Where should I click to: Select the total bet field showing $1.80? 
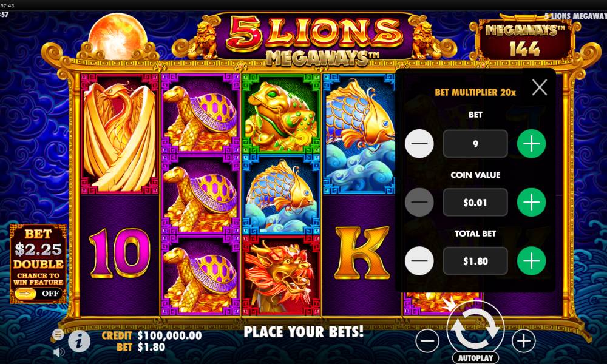coord(475,261)
